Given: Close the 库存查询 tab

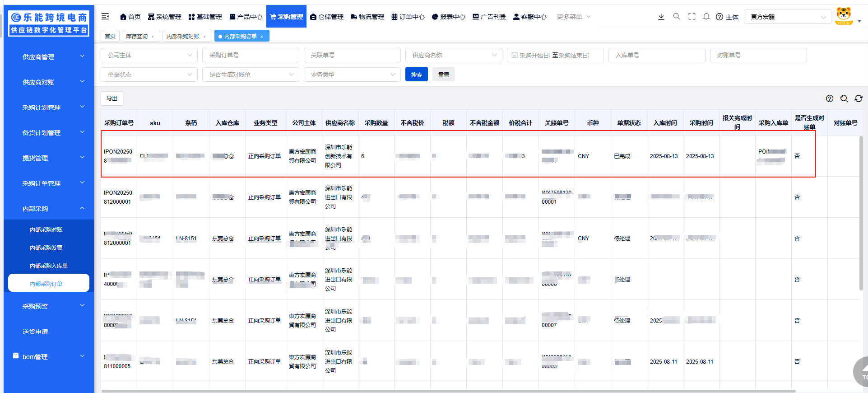Looking at the screenshot, I should [x=153, y=37].
